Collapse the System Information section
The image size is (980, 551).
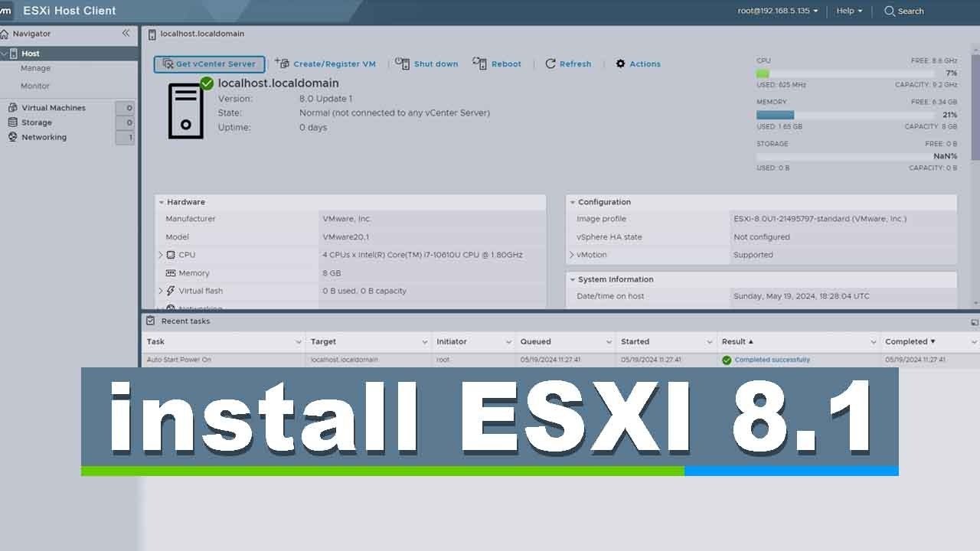pyautogui.click(x=572, y=280)
